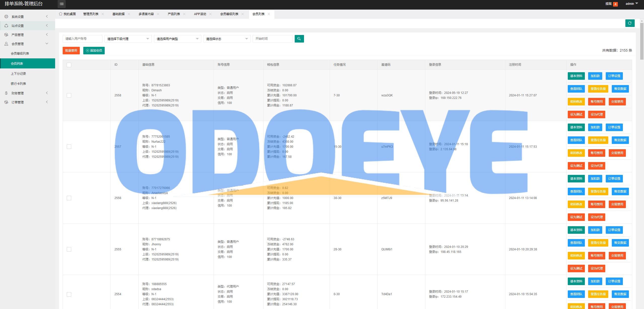The image size is (644, 309).
Task: Open the admin user dropdown
Action: [632, 4]
